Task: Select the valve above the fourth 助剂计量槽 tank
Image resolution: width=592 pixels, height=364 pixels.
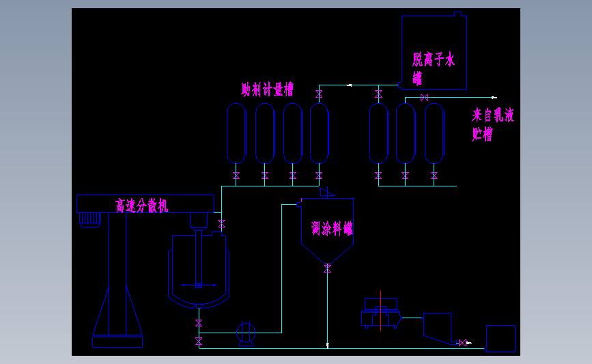Action: click(319, 94)
